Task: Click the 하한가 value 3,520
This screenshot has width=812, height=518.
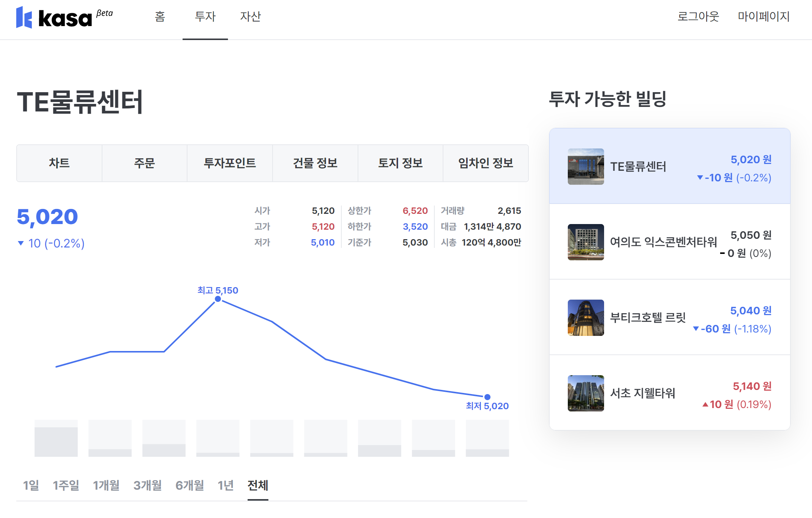Action: 415,227
